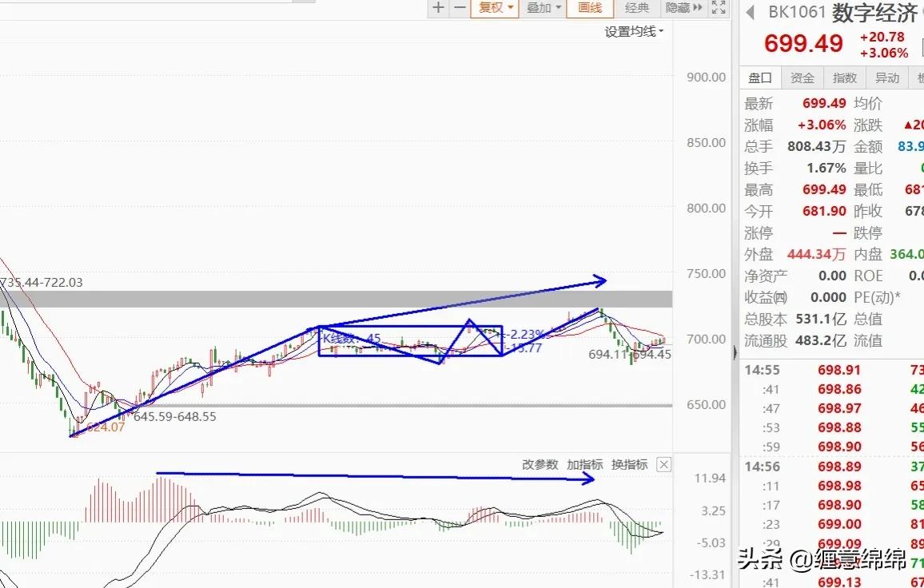Click 换手 1.67% value
This screenshot has width=924, height=588.
click(826, 169)
